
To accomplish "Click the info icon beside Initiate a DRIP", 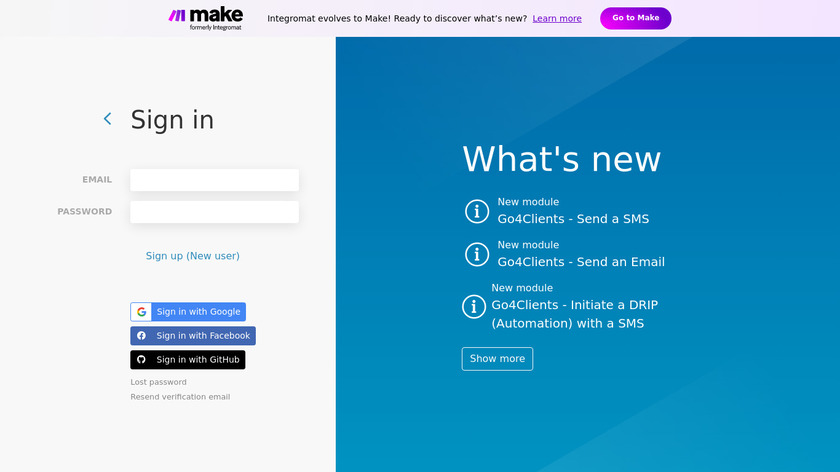I will click(x=474, y=306).
